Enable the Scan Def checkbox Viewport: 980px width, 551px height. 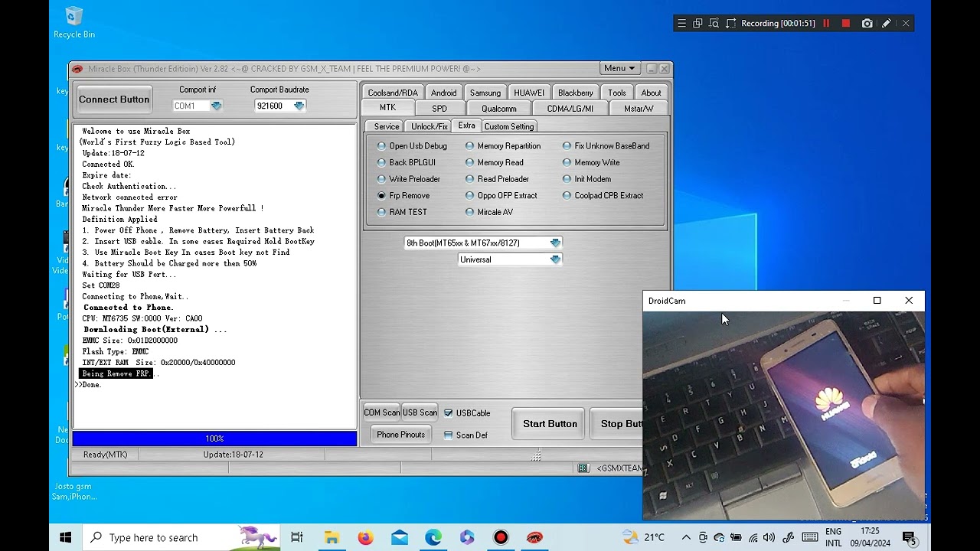pyautogui.click(x=449, y=435)
